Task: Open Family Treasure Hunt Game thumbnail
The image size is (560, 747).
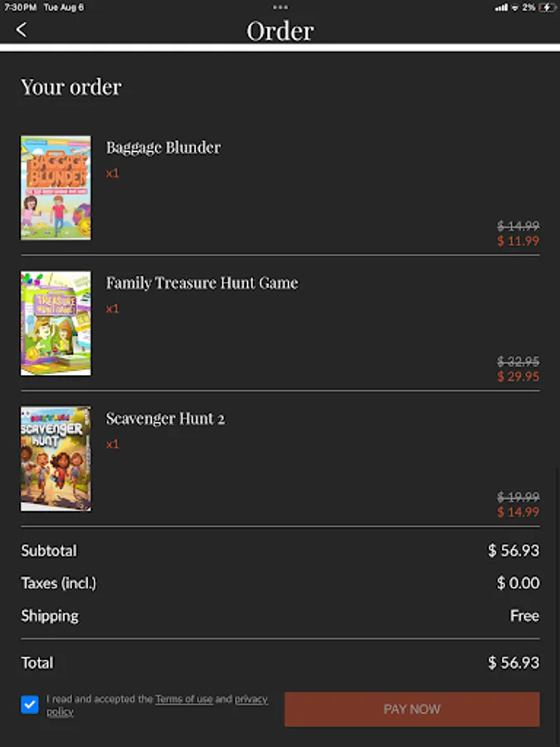Action: point(56,323)
